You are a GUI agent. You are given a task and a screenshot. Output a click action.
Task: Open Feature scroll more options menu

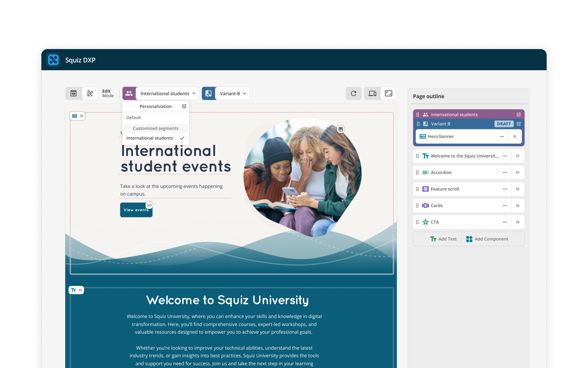click(505, 189)
